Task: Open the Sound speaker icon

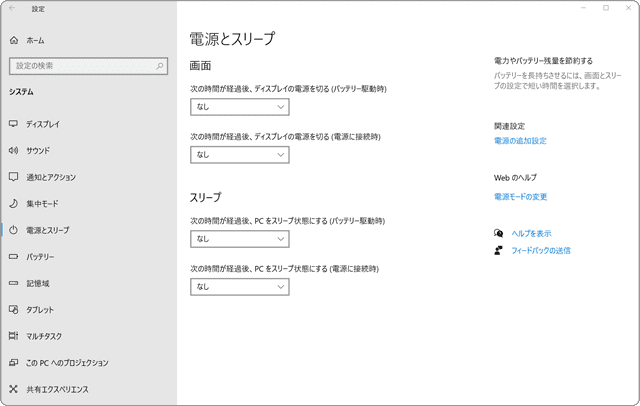Action: coord(13,151)
